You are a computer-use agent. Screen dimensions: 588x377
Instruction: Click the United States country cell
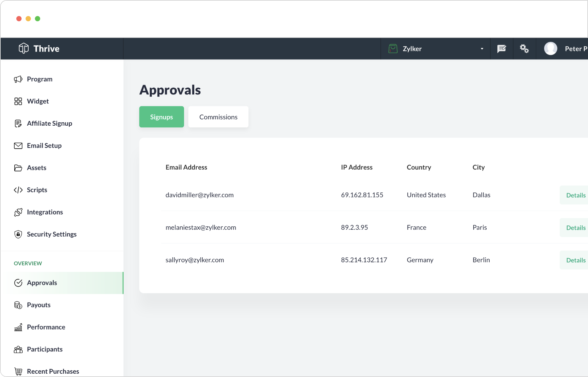426,195
